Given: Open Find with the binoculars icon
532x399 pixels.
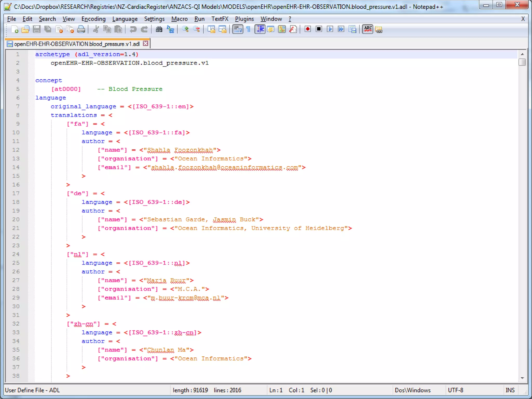Looking at the screenshot, I should (x=159, y=29).
